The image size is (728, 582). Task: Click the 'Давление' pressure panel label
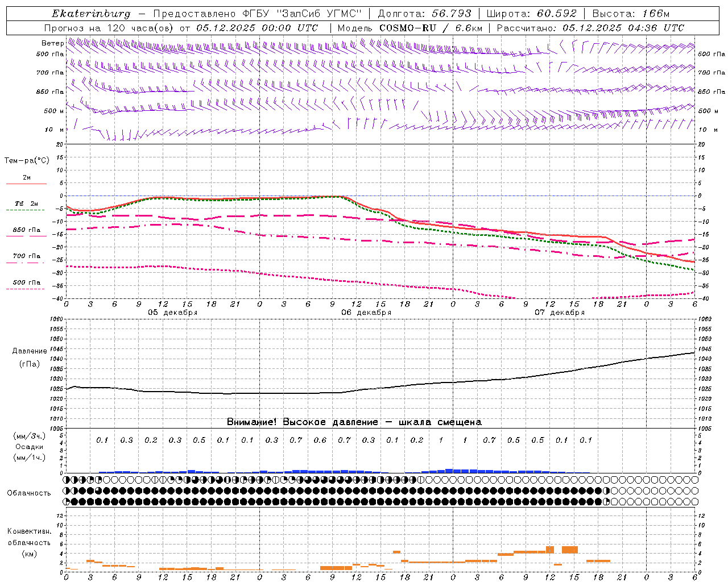(x=30, y=351)
